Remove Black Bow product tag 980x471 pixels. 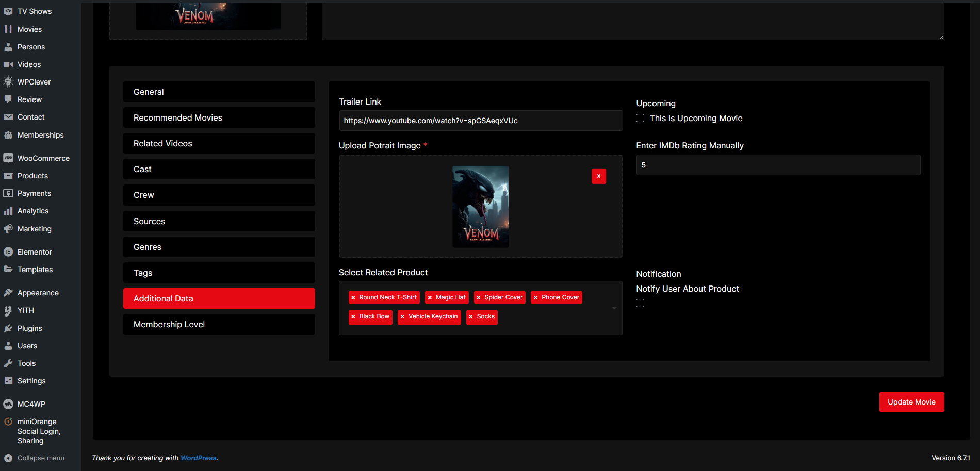(353, 317)
